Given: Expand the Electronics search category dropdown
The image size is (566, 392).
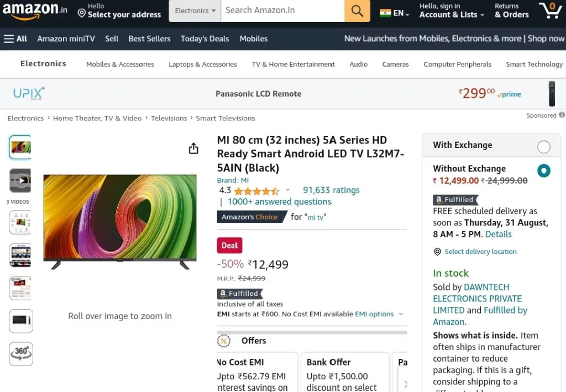Looking at the screenshot, I should (195, 11).
